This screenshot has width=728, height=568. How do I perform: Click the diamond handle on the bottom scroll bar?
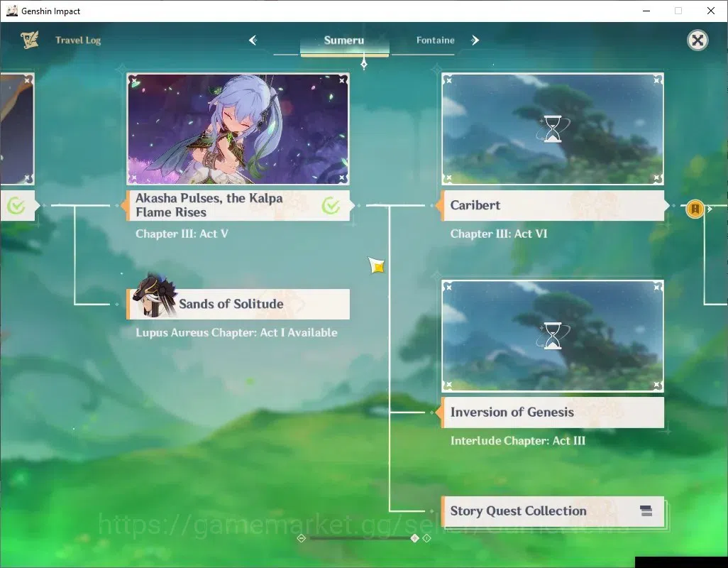click(x=415, y=538)
